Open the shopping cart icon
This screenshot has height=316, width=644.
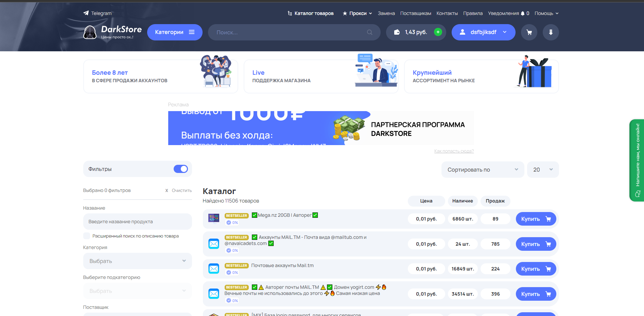[529, 32]
